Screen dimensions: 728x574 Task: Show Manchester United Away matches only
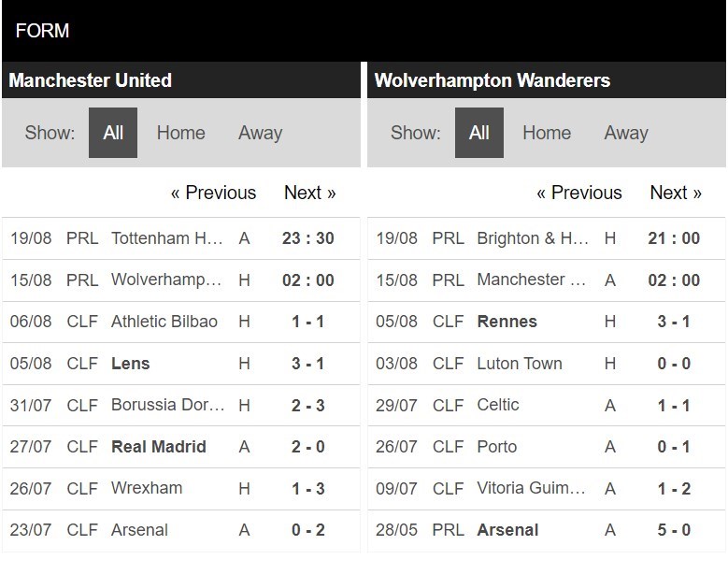tap(260, 133)
